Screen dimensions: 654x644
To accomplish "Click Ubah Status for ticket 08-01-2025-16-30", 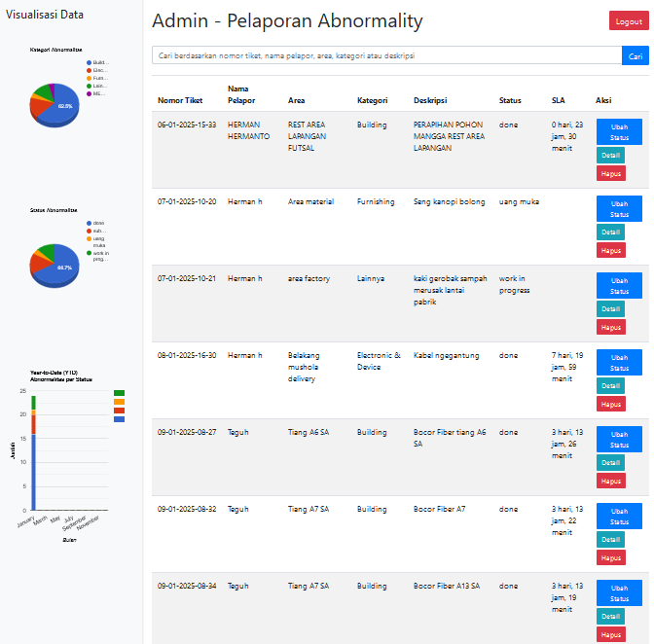I will pos(619,362).
